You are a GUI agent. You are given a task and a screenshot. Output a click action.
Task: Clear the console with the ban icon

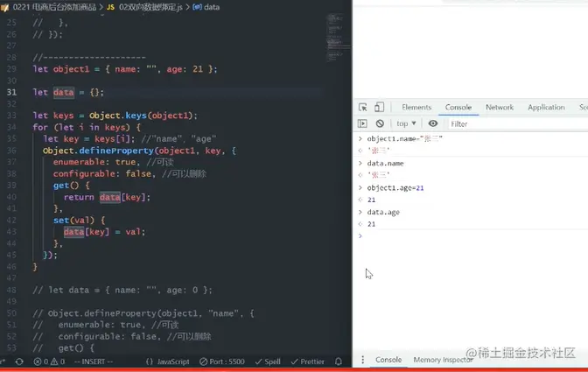[x=380, y=123]
